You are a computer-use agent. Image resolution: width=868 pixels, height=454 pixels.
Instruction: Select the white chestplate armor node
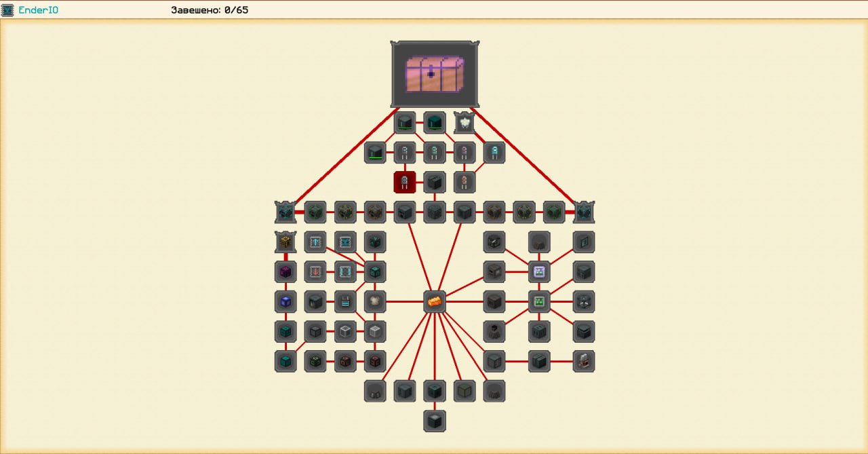pos(375,301)
